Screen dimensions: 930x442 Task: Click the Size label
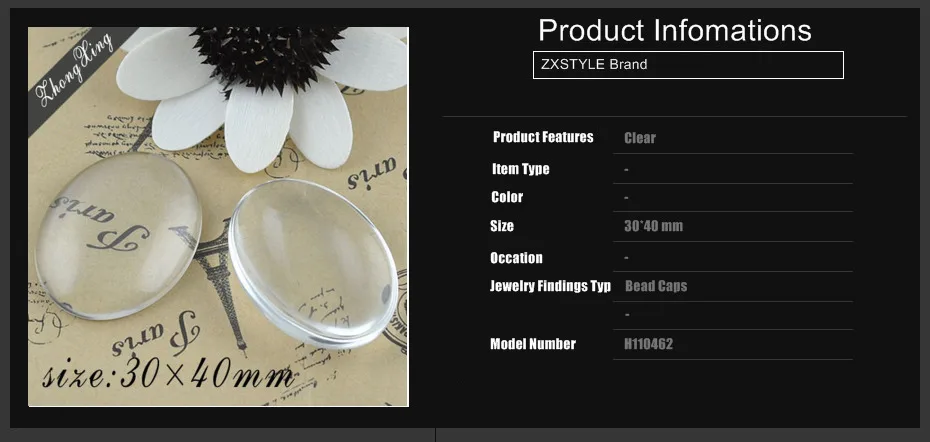[502, 226]
